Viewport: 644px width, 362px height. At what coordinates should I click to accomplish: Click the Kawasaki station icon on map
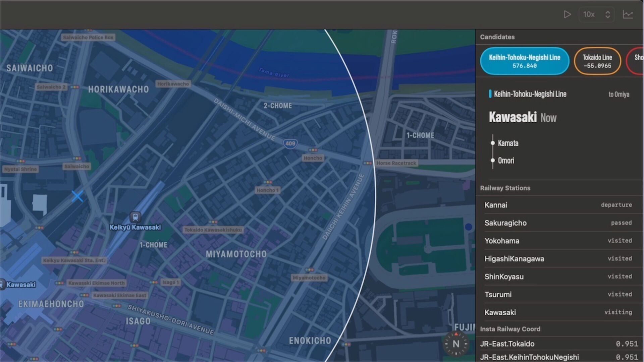2,285
